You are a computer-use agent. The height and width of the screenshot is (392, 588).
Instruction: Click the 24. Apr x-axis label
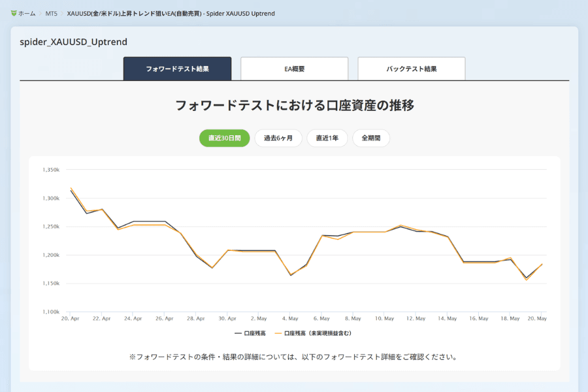[133, 318]
